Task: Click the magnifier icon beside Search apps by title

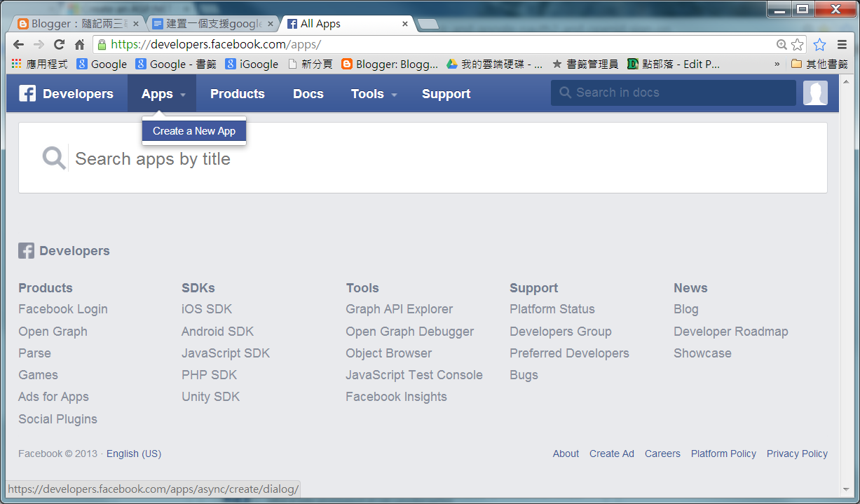Action: point(54,158)
